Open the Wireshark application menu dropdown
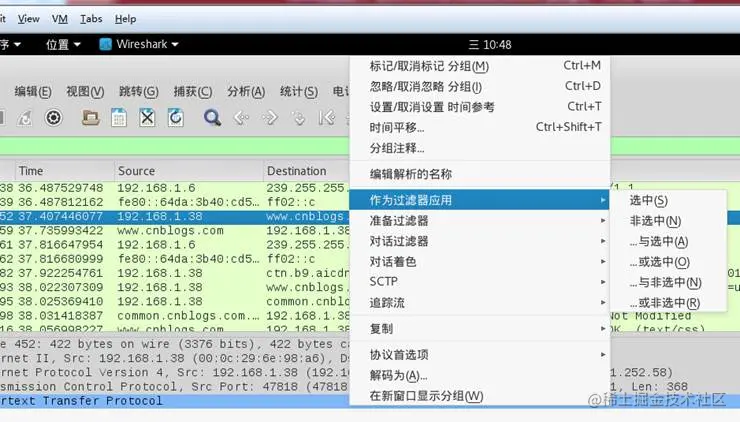Viewport: 740px width, 422px height. (x=140, y=44)
